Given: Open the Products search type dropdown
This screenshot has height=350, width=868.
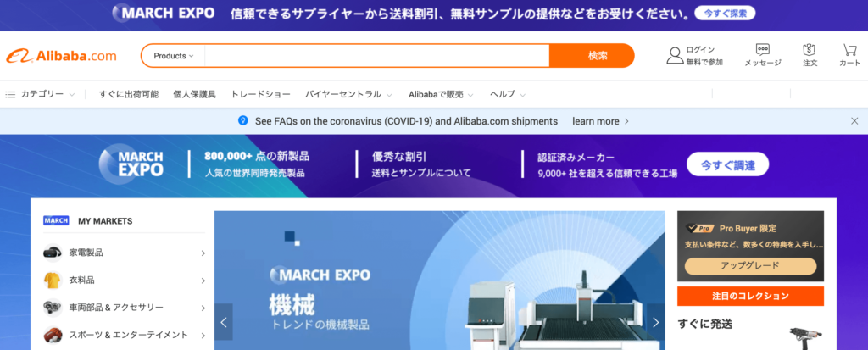Looking at the screenshot, I should [173, 56].
